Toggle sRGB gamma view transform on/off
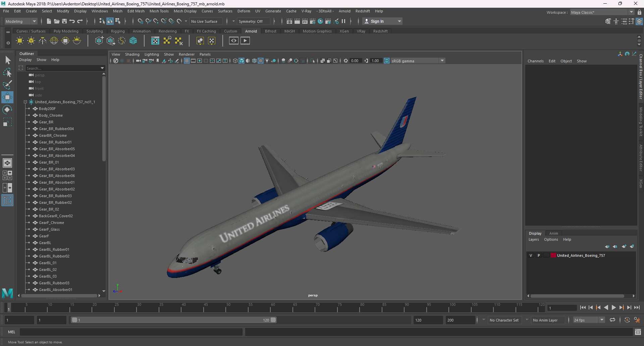This screenshot has width=644, height=346. click(x=387, y=61)
